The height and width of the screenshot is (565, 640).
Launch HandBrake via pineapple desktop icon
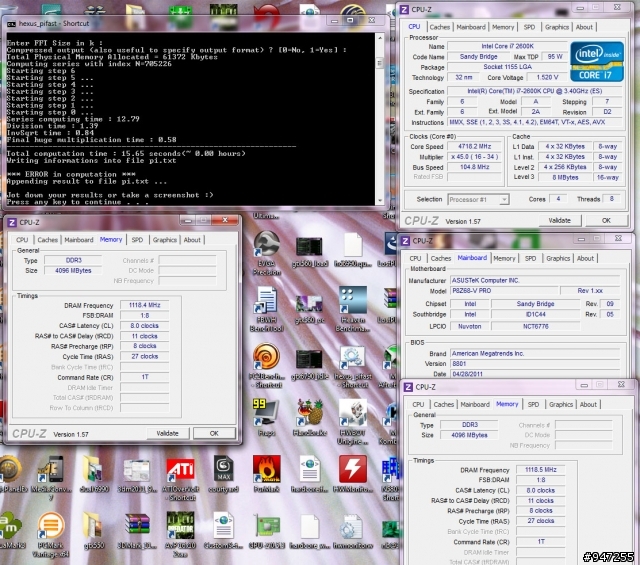click(310, 416)
